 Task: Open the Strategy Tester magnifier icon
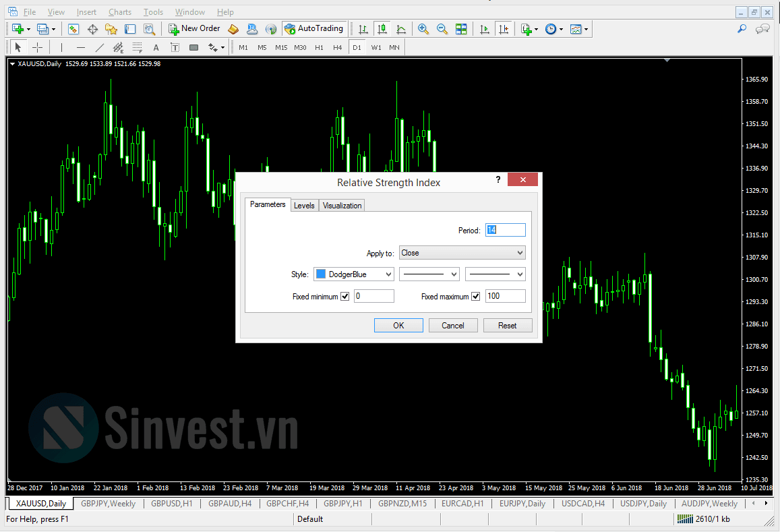(149, 30)
